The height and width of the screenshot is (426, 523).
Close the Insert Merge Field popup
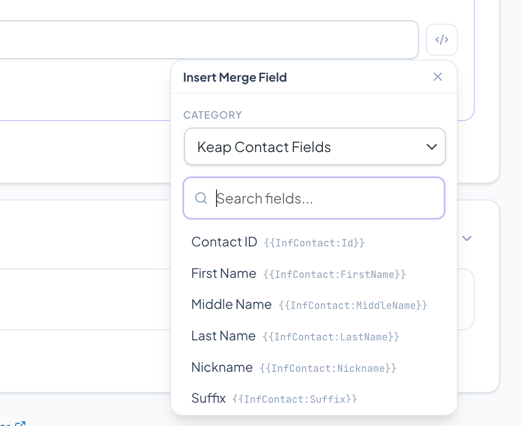pyautogui.click(x=438, y=77)
